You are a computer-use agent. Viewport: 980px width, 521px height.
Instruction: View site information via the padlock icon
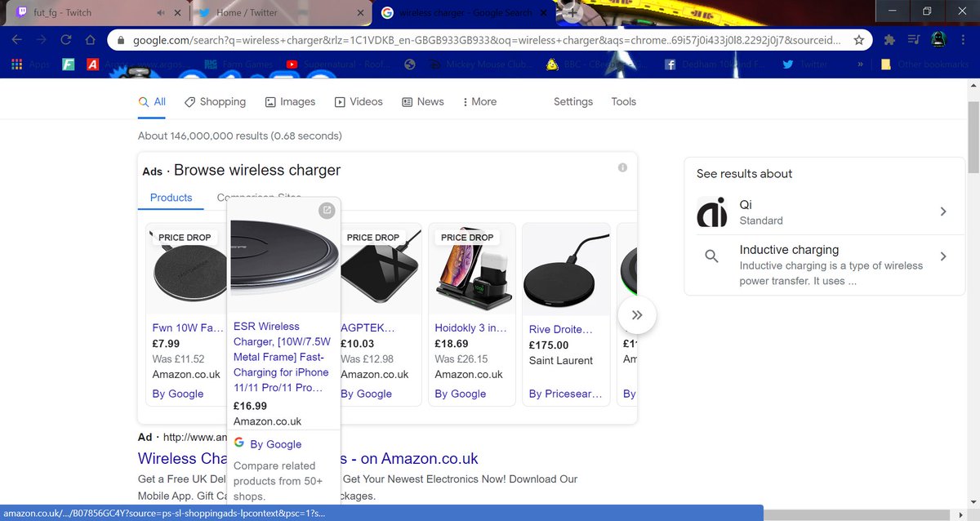[x=120, y=40]
